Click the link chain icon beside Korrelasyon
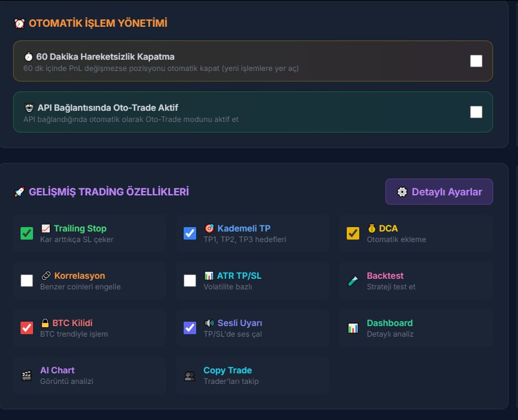This screenshot has width=518, height=420. [46, 276]
